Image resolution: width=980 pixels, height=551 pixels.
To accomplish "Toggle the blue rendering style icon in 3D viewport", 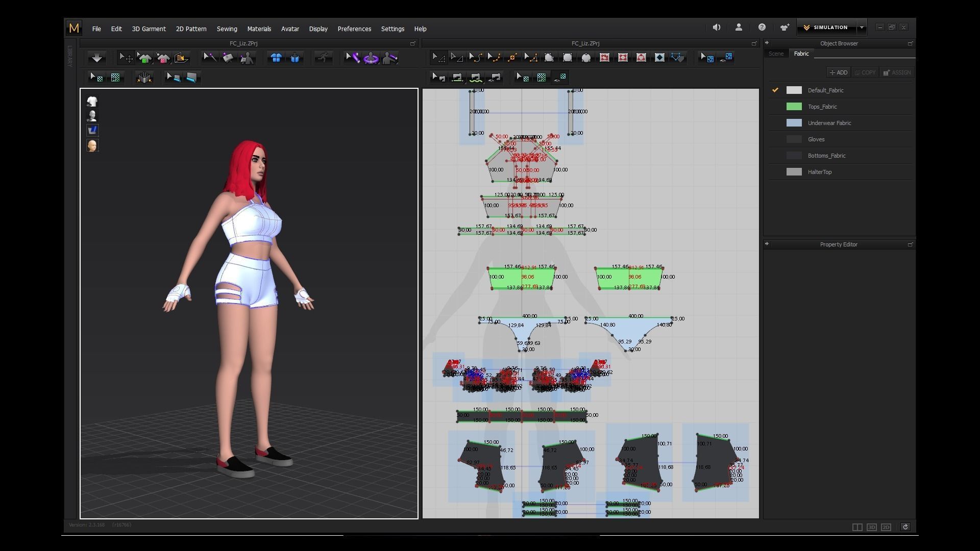I will coord(92,130).
